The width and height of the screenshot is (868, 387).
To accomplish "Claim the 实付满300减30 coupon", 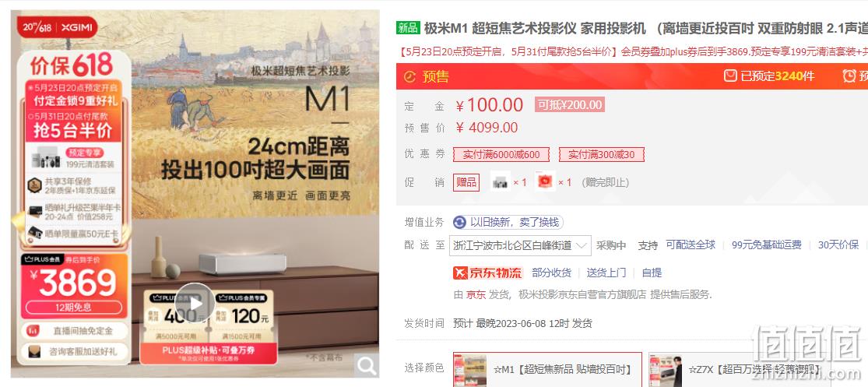I will (x=602, y=154).
